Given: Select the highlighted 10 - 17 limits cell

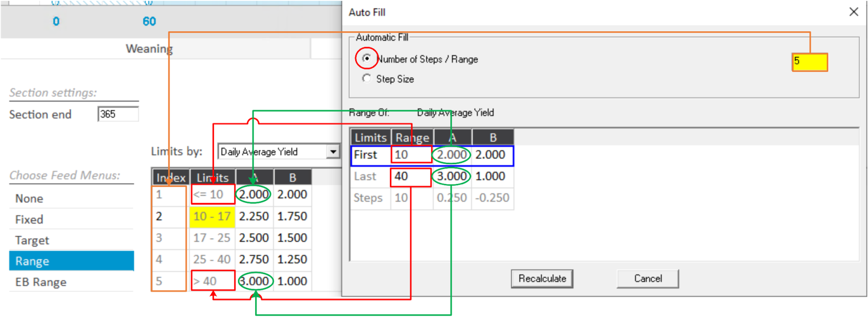Looking at the screenshot, I should point(212,216).
